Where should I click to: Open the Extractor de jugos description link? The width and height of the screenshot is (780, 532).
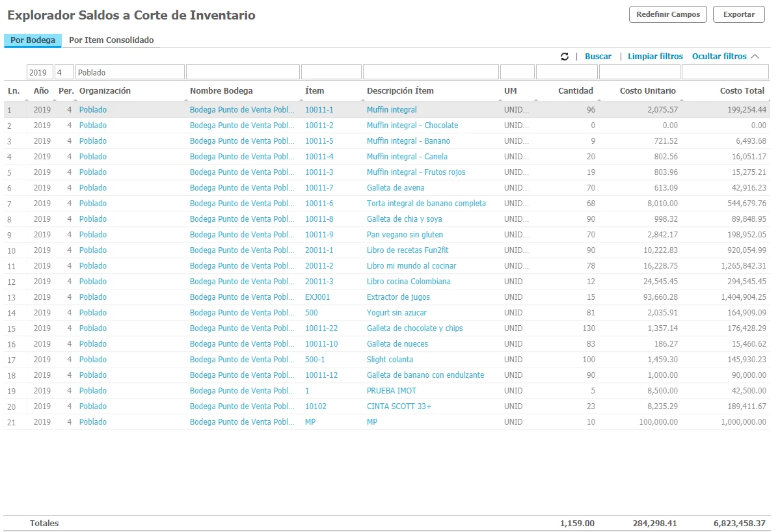pyautogui.click(x=398, y=297)
